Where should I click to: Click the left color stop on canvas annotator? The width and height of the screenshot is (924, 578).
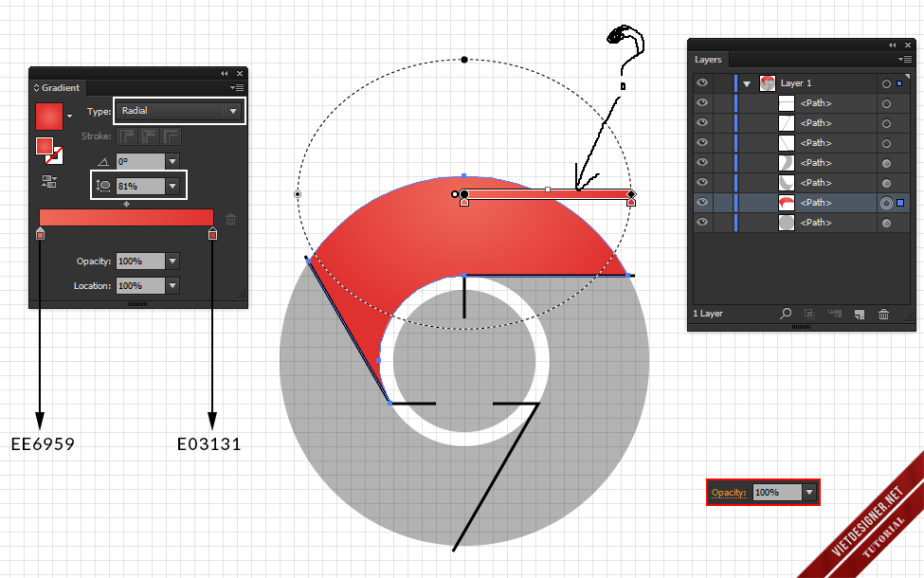point(464,202)
